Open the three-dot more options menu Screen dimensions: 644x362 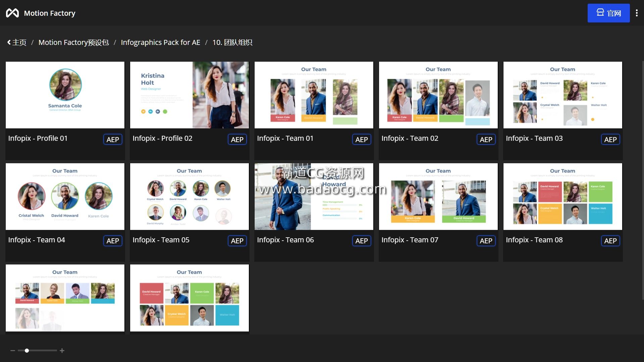point(637,13)
